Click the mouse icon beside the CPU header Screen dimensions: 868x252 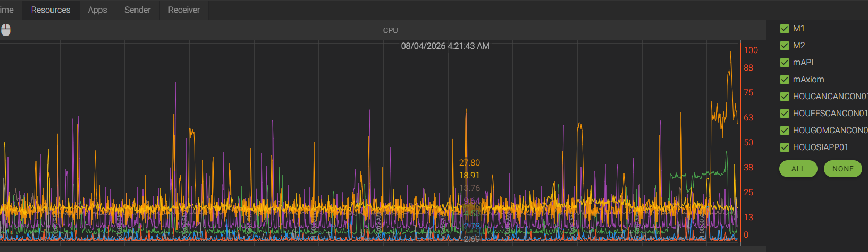(x=6, y=30)
